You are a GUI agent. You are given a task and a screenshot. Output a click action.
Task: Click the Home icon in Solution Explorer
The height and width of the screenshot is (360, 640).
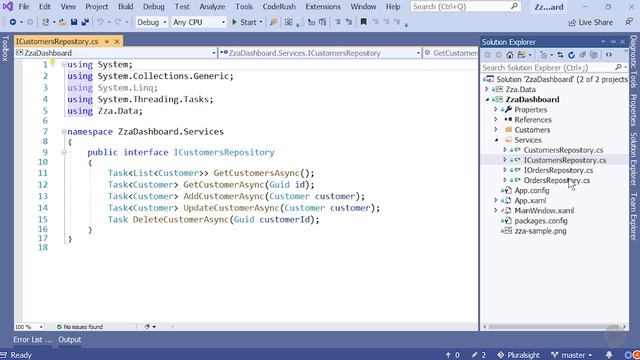pyautogui.click(x=510, y=55)
